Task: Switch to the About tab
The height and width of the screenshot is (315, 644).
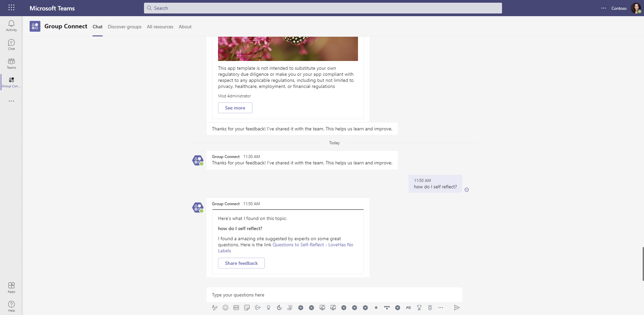Action: [185, 27]
